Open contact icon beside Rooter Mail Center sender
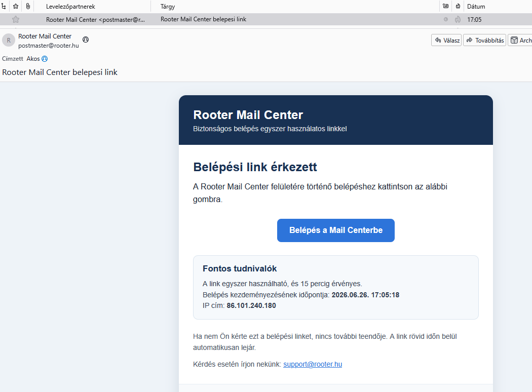Screen dimensions: 532x392 tap(86, 40)
